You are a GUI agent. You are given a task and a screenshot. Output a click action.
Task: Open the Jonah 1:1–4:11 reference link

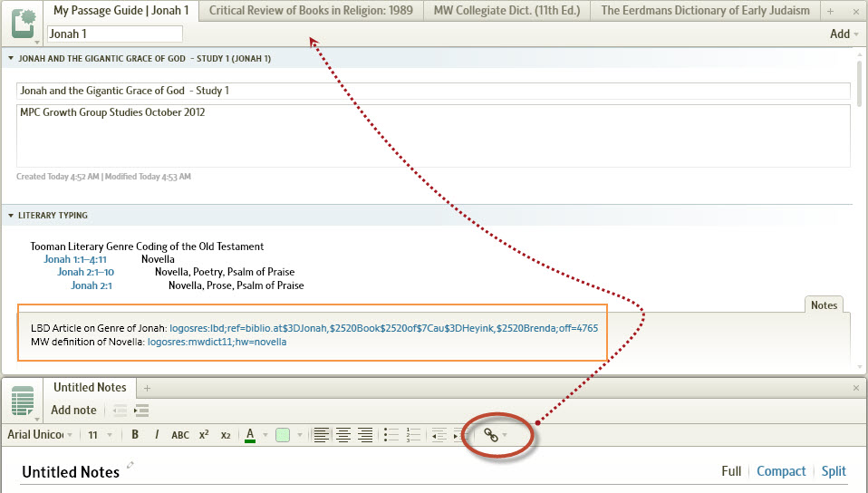[x=75, y=259]
